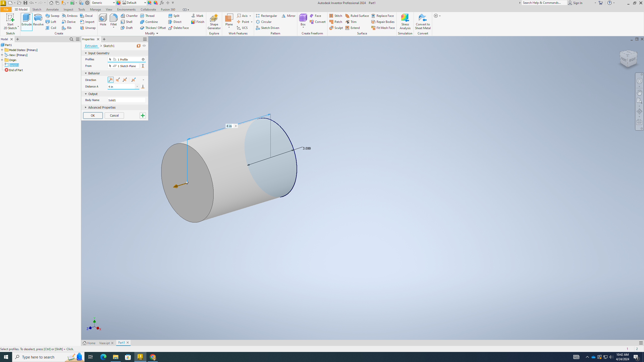Start a new 2D Sketch
This screenshot has width=644, height=362.
[x=10, y=22]
